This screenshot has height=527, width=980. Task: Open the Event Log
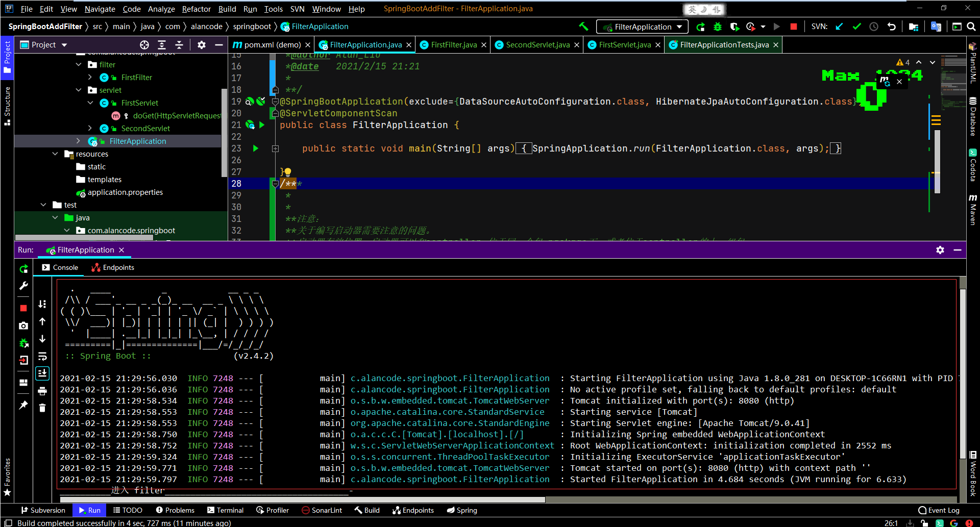click(x=939, y=510)
